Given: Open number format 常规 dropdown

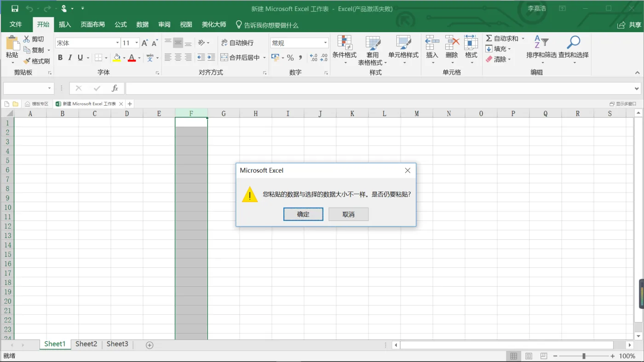Looking at the screenshot, I should [325, 43].
